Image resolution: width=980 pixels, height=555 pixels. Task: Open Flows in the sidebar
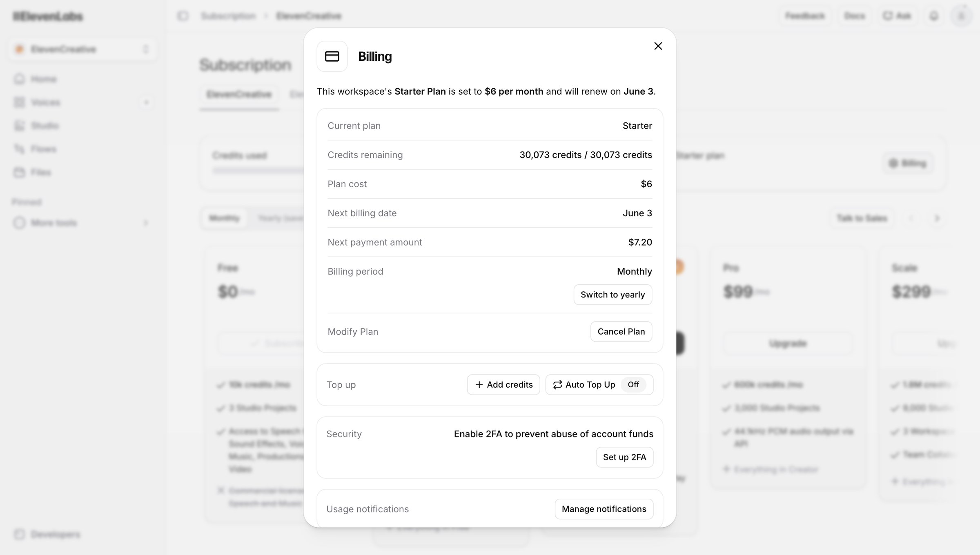(44, 149)
